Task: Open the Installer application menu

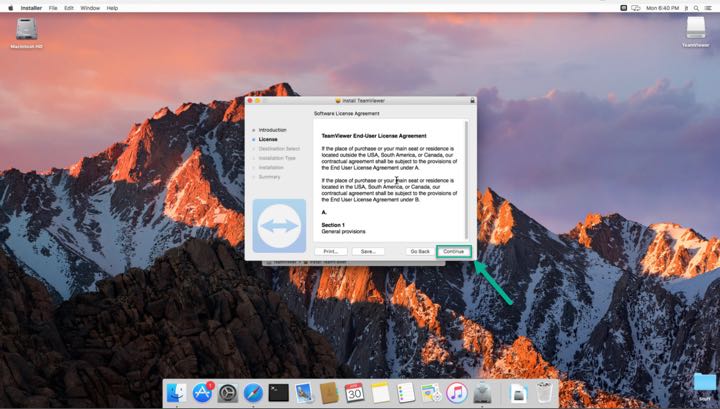Action: click(31, 8)
